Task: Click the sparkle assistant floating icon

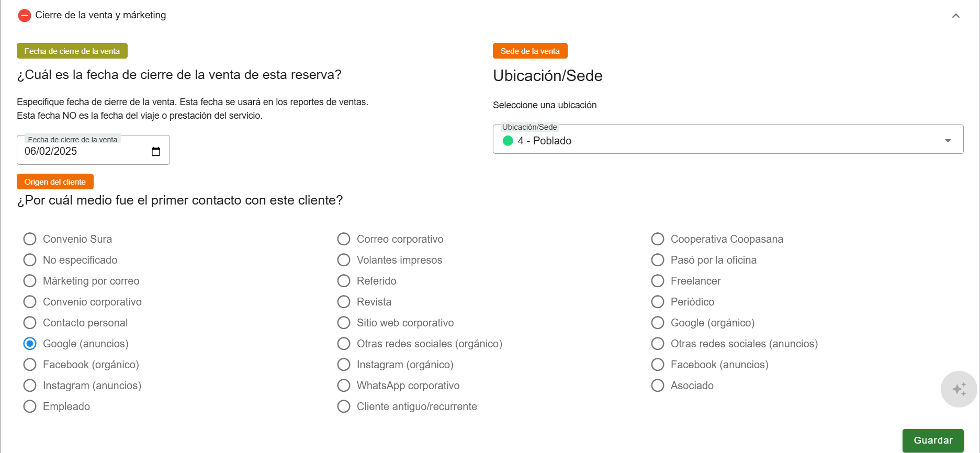Action: (x=959, y=389)
